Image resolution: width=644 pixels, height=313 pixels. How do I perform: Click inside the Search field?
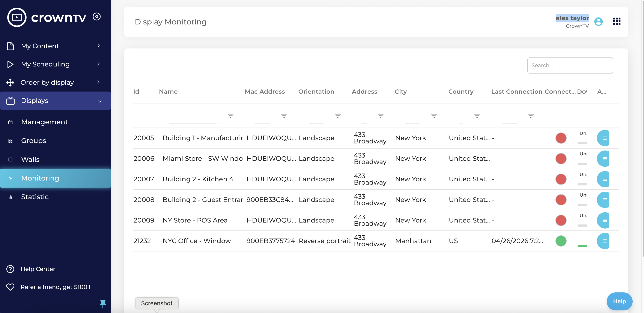(x=570, y=65)
